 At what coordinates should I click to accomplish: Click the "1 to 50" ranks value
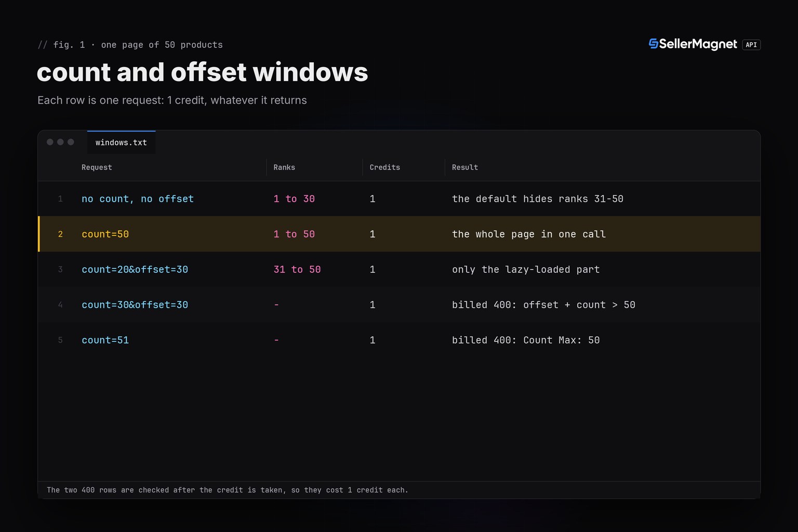tap(294, 234)
